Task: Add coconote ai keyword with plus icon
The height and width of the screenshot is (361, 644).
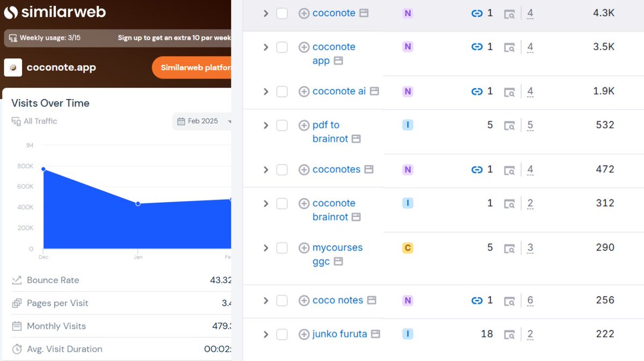Action: [304, 92]
